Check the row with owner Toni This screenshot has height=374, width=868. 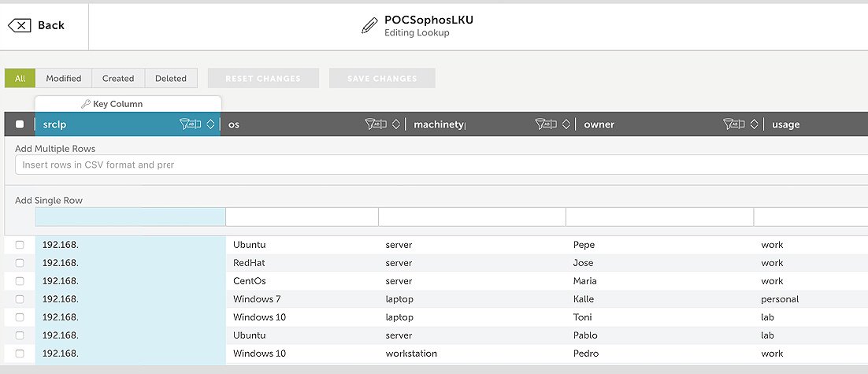point(20,317)
